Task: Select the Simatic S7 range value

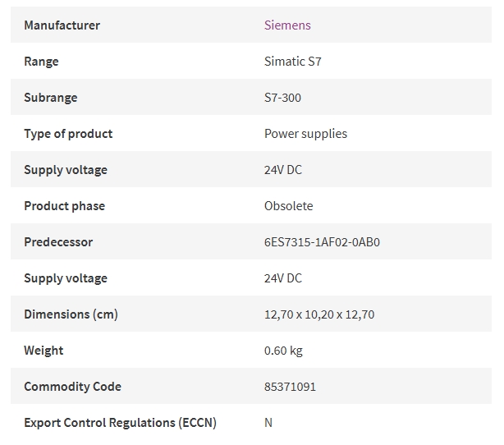Action: tap(293, 61)
